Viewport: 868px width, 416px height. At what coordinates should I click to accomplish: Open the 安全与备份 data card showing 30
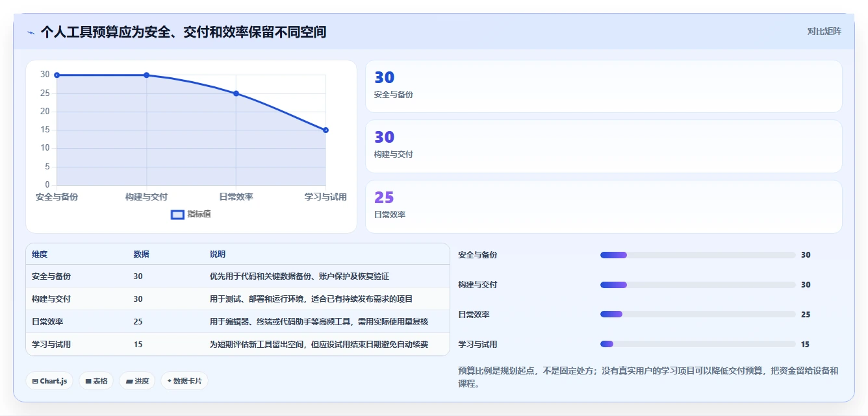click(x=604, y=86)
